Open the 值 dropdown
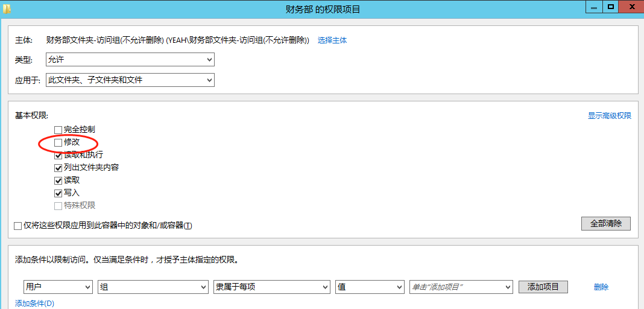Screen dimensions: 644x309 (370, 287)
